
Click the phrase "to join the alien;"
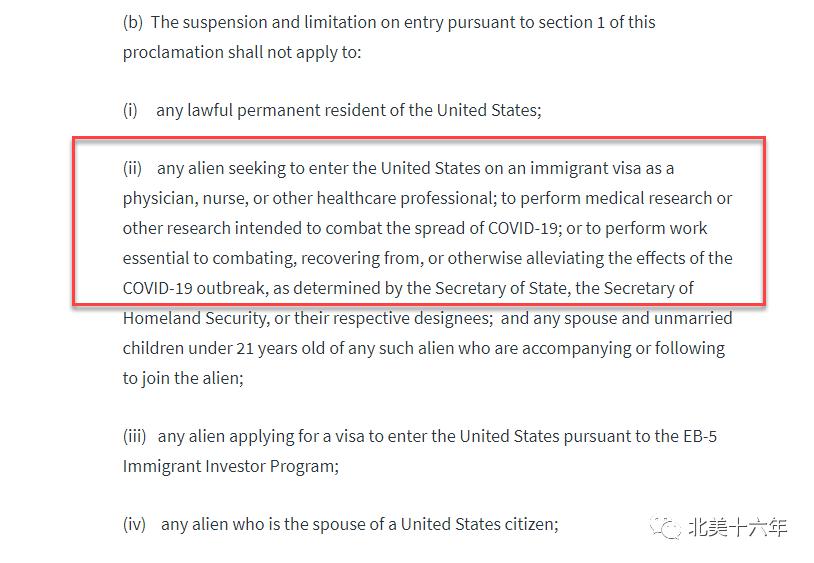[183, 378]
